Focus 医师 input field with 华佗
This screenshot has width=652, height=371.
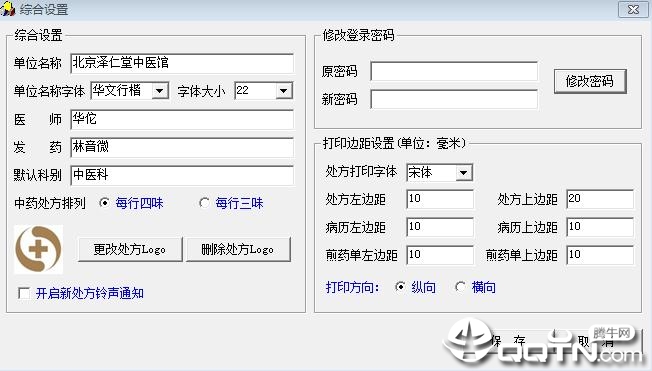(182, 119)
